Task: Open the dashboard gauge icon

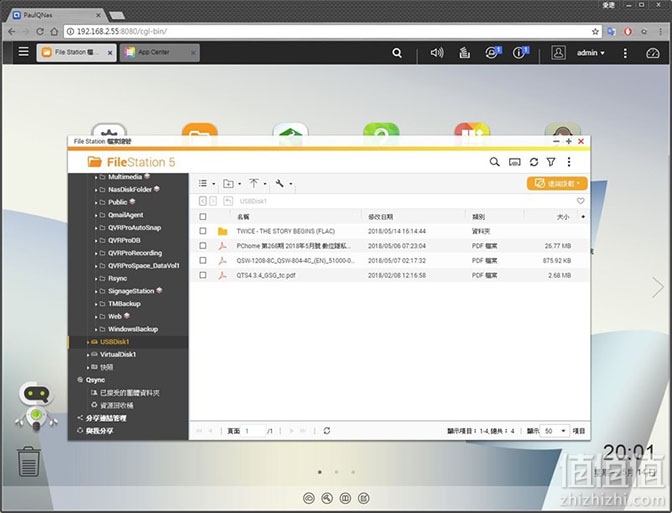Action: (652, 53)
